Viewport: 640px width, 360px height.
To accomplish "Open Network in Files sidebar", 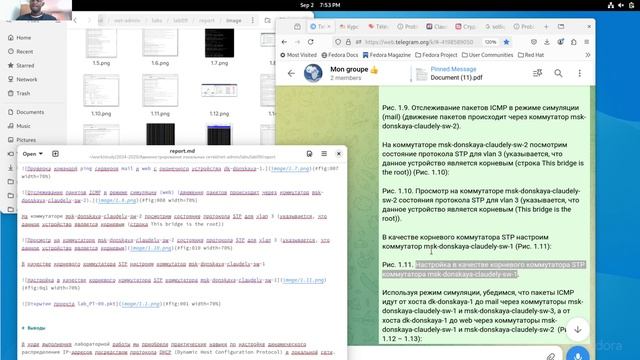I will (27, 79).
